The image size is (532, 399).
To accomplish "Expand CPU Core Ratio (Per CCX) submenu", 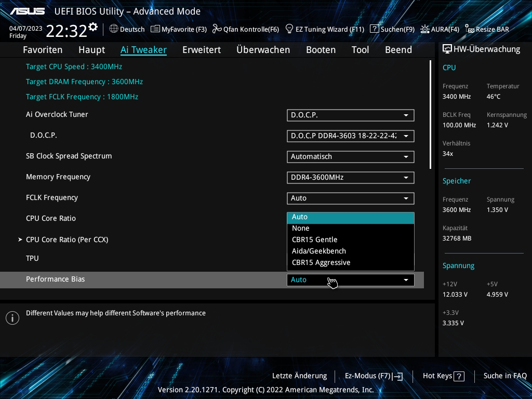I will (67, 240).
